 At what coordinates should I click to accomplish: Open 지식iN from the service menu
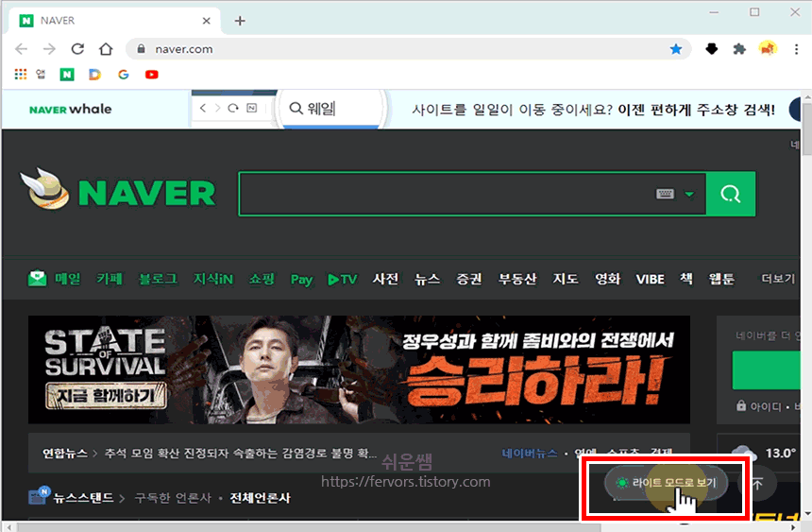tap(212, 279)
